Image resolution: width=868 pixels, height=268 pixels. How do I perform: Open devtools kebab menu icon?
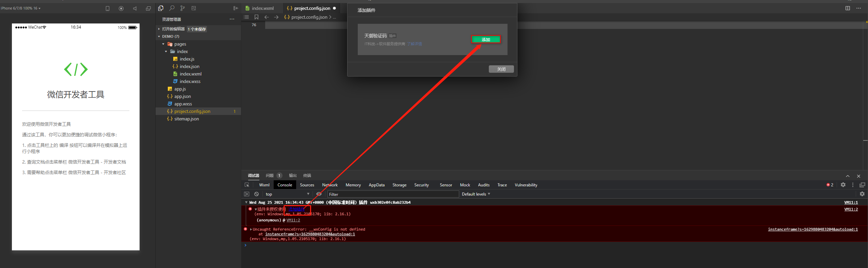click(853, 185)
